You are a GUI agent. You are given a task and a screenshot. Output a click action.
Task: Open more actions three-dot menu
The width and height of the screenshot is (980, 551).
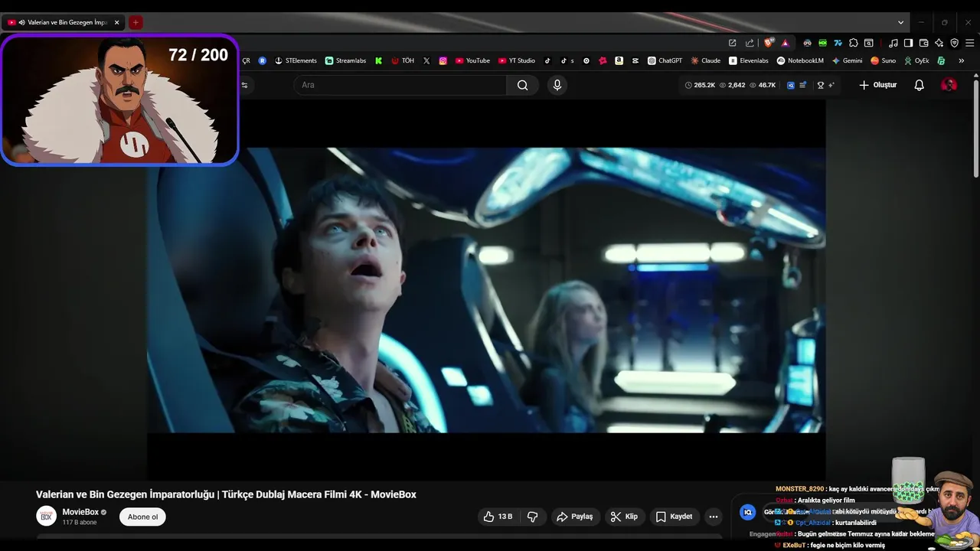[x=714, y=517]
